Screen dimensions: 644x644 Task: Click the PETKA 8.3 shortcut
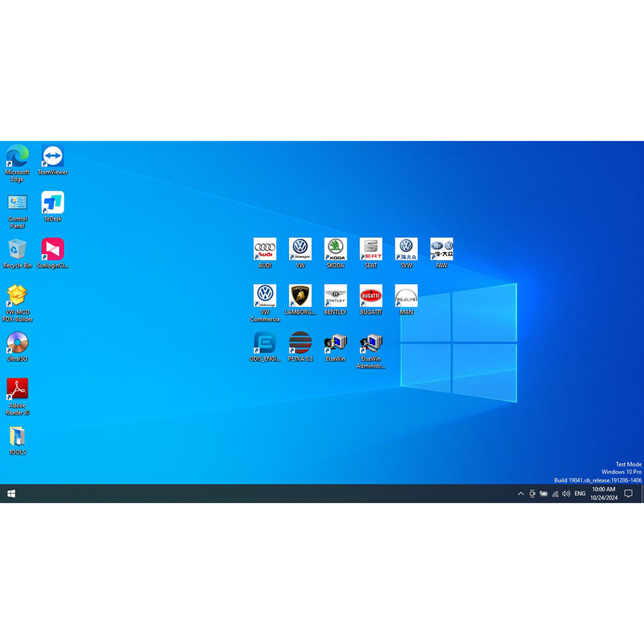click(x=300, y=346)
